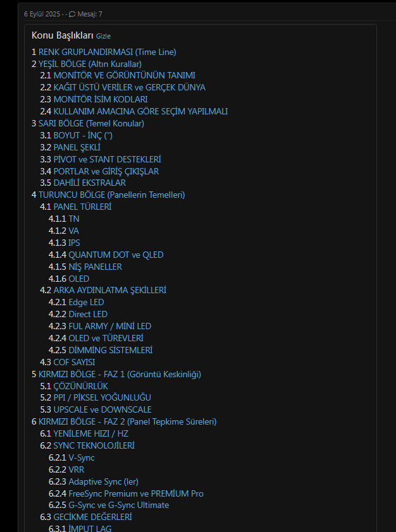Open GECİKME DEĞERLERİ section

pyautogui.click(x=93, y=517)
